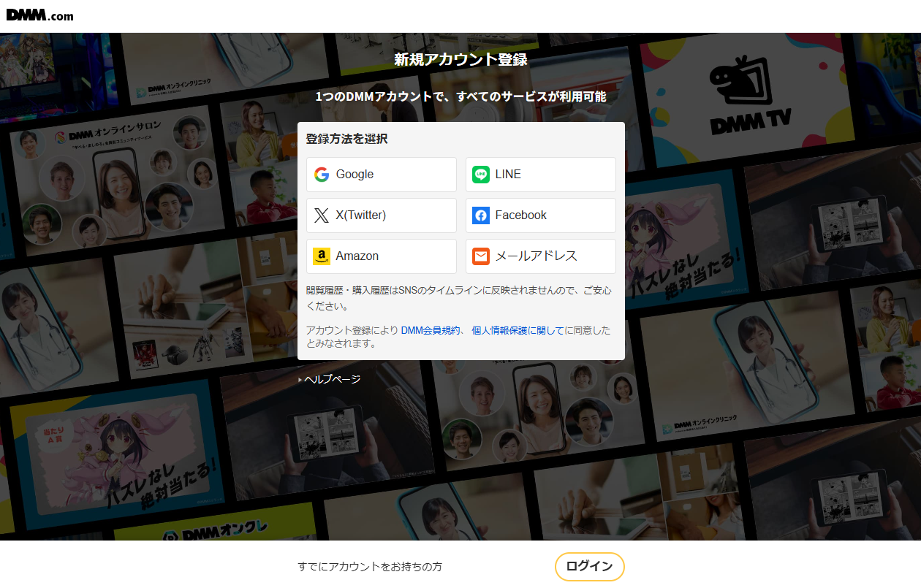
Task: Click the Amazon logo icon
Action: (322, 256)
